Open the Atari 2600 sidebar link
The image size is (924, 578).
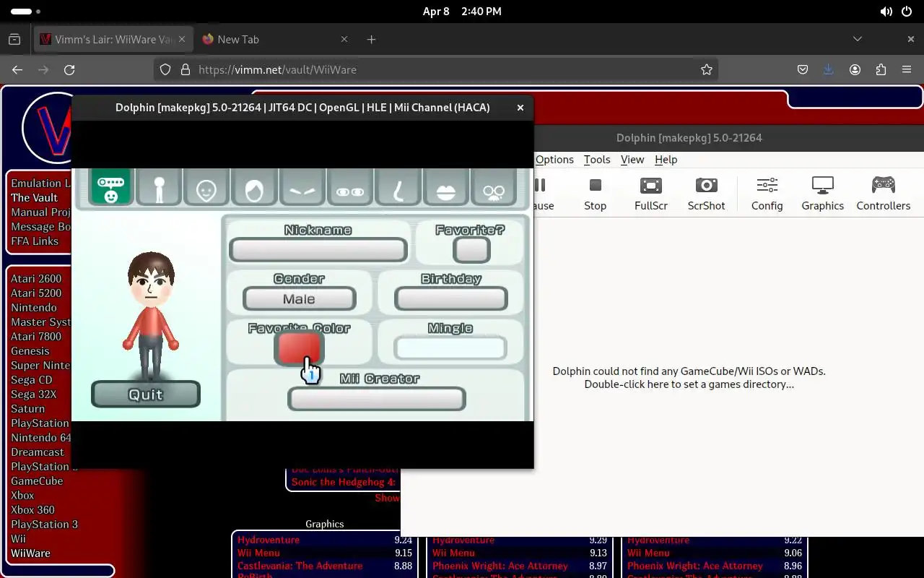pos(36,278)
